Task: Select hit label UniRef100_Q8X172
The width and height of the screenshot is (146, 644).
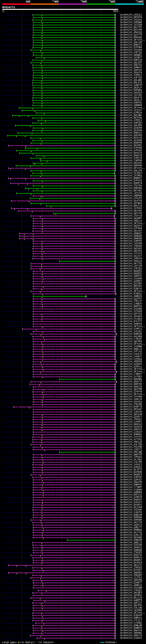Action: (131, 565)
